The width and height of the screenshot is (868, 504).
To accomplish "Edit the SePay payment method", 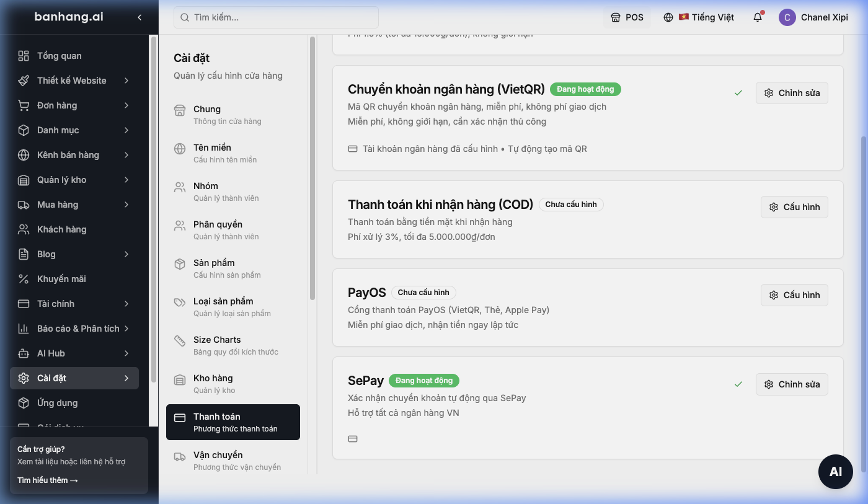I will click(792, 384).
